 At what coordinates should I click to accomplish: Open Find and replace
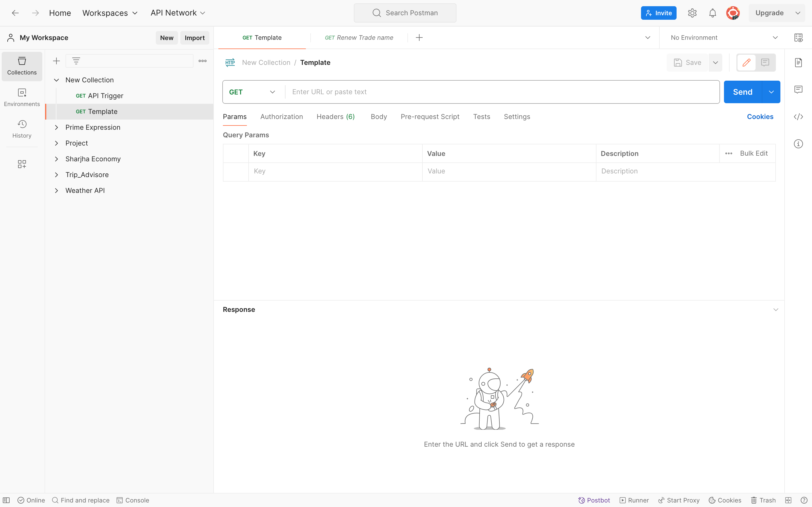80,500
